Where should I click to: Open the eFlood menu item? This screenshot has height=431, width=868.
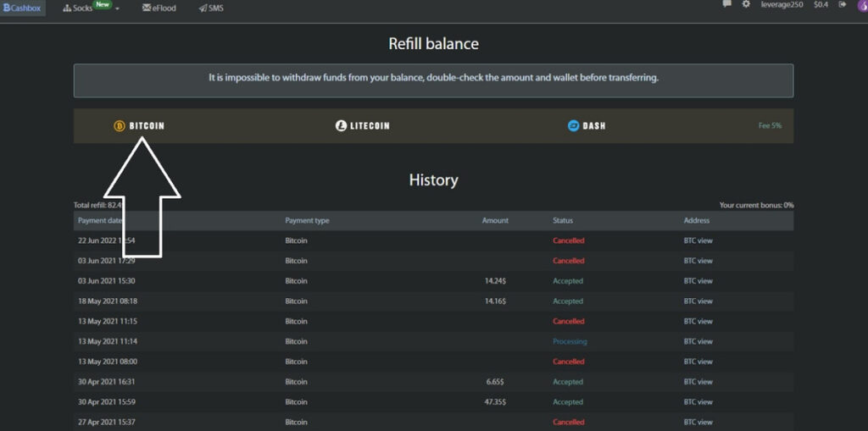tap(159, 8)
